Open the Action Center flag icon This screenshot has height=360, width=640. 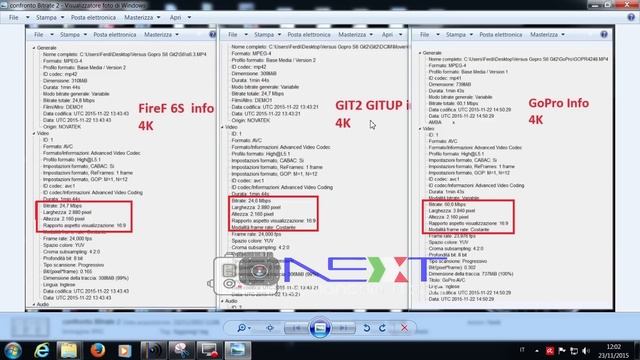coord(562,351)
